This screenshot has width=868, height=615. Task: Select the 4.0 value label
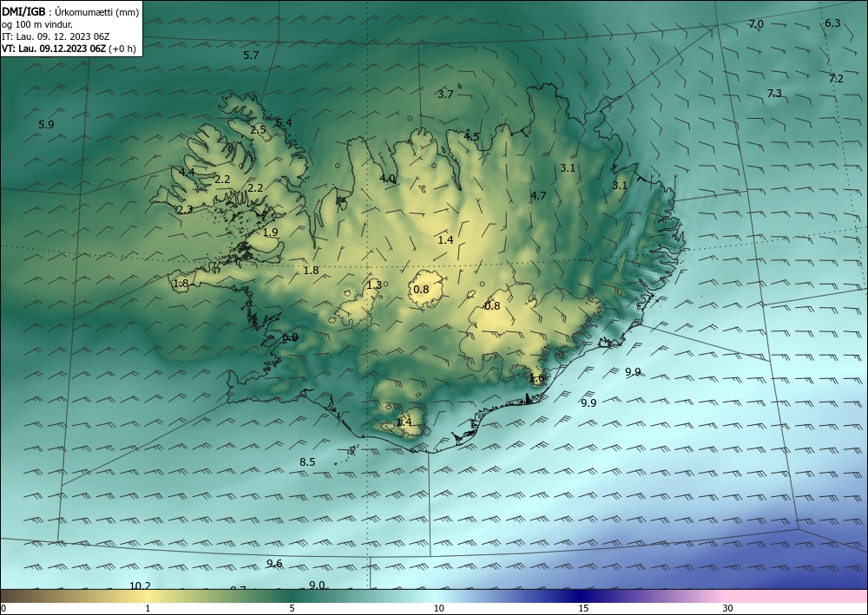387,178
